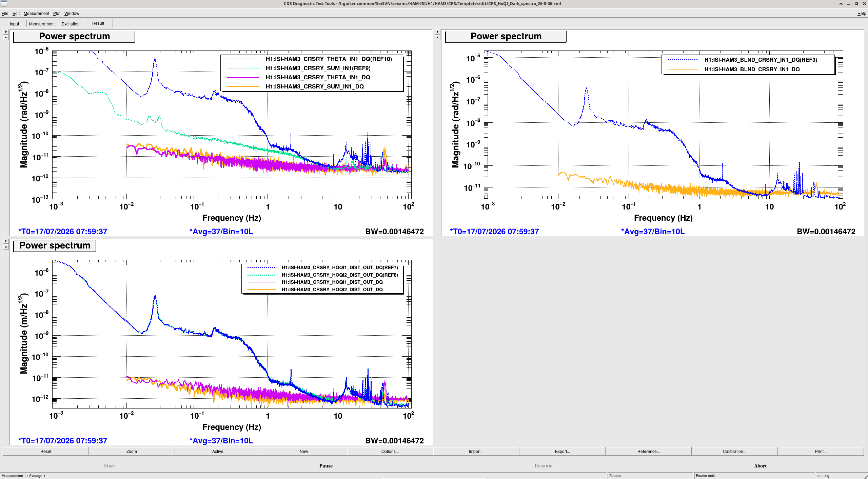Viewport: 868px width, 479px height.
Task: Open the Options dialog
Action: [x=390, y=451]
